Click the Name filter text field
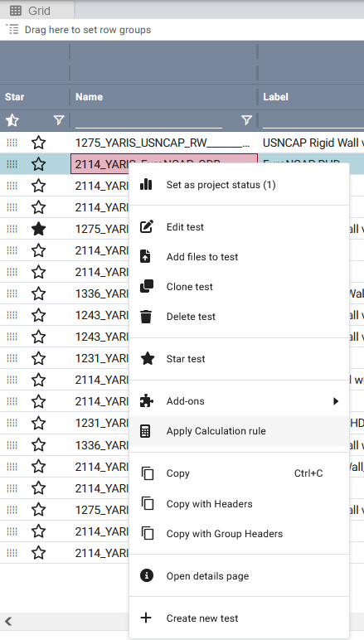Screen dimensions: 364x640 pos(148,120)
